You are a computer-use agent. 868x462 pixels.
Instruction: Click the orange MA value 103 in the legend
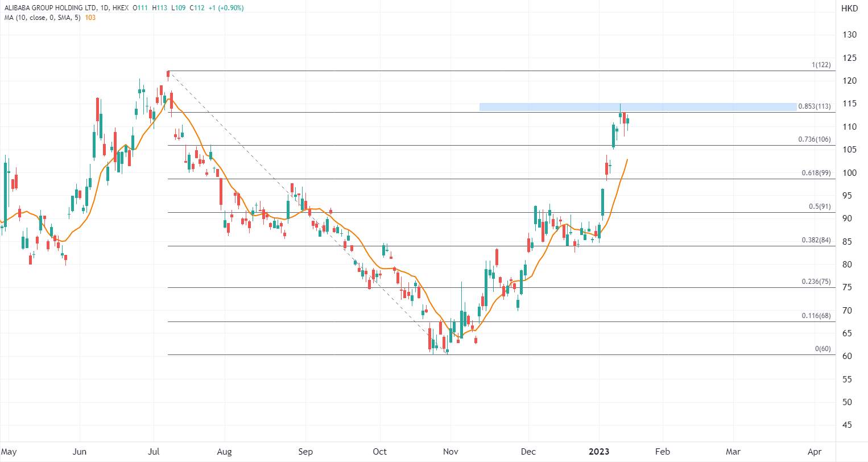pos(90,18)
